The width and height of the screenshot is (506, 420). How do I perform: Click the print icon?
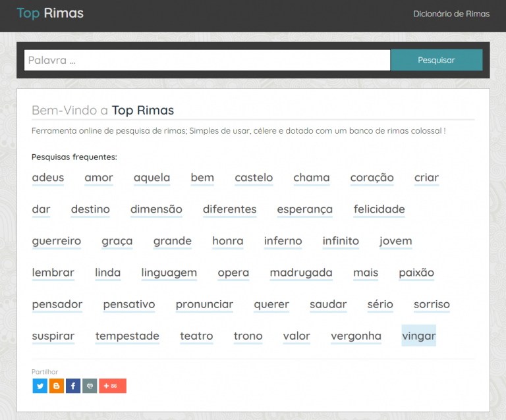(90, 386)
